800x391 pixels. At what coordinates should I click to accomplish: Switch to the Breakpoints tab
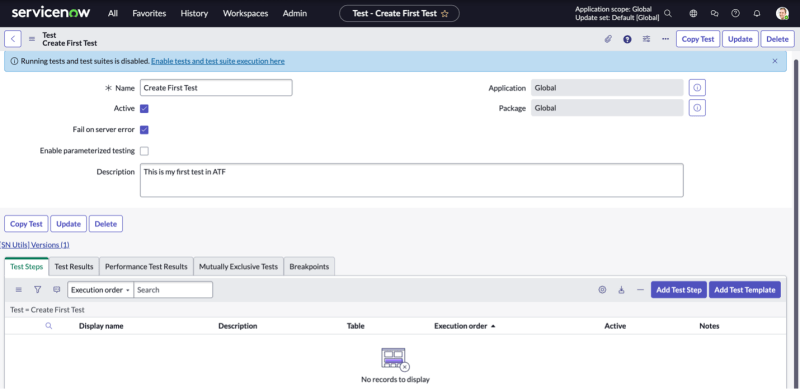click(309, 267)
